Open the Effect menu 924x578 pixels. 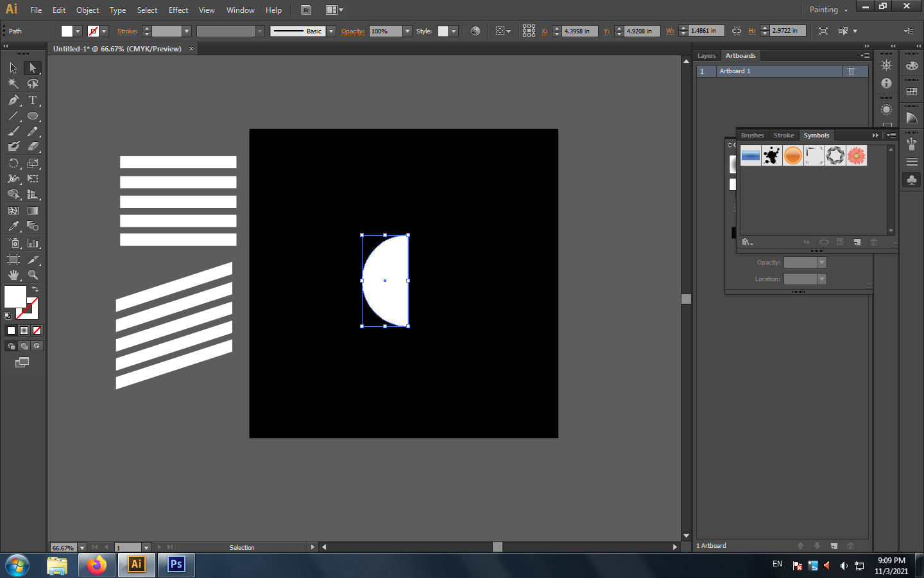[178, 10]
